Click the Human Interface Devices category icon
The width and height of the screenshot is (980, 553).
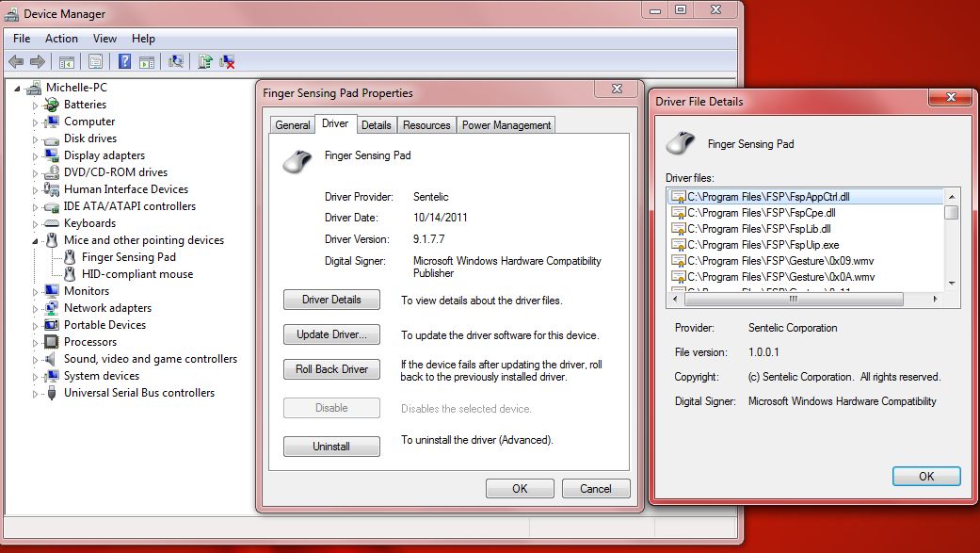click(52, 189)
